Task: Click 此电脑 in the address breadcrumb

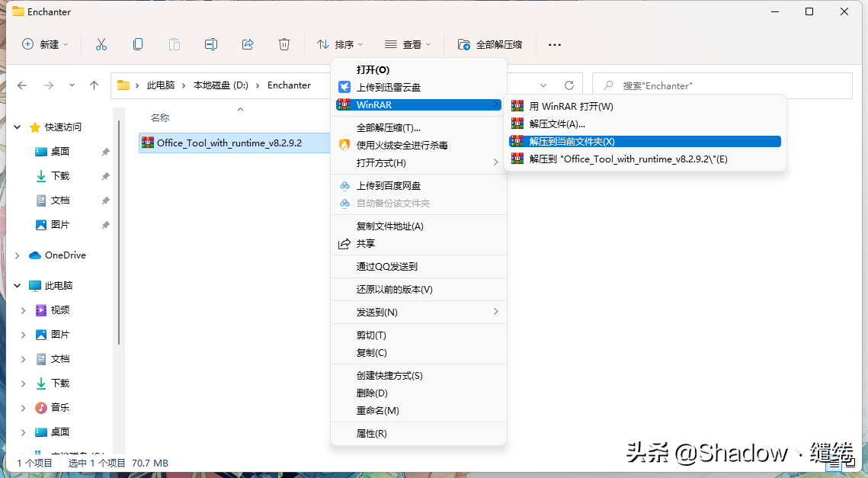Action: [x=161, y=85]
